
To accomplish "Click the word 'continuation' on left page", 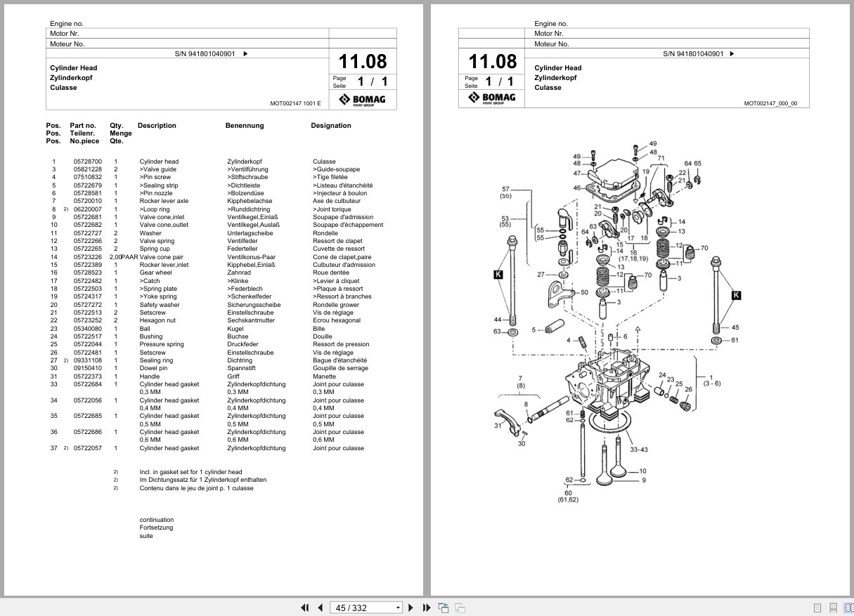I will point(156,520).
